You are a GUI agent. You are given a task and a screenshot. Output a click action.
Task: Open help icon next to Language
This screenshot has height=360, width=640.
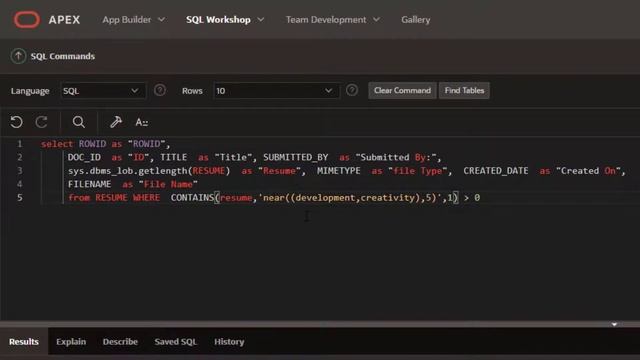[x=160, y=90]
